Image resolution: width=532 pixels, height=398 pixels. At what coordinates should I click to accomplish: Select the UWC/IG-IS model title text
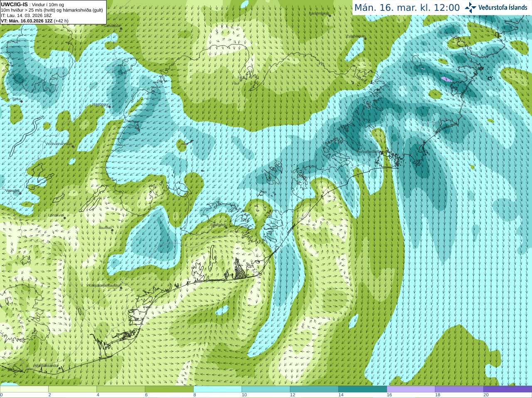click(14, 4)
